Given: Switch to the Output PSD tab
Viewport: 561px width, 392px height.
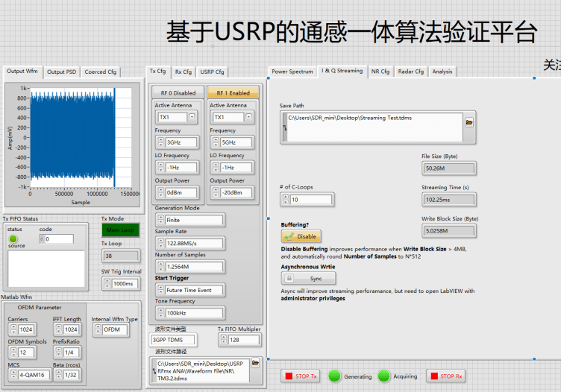Looking at the screenshot, I should click(x=61, y=72).
